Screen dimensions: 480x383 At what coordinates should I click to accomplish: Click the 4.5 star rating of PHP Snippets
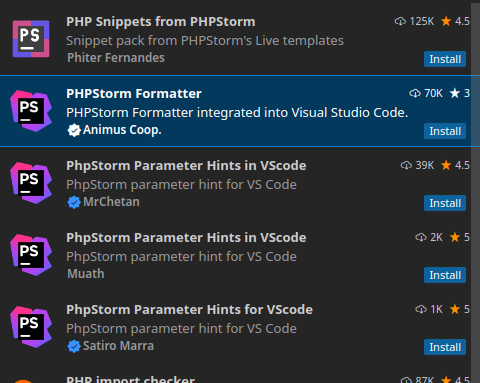455,21
